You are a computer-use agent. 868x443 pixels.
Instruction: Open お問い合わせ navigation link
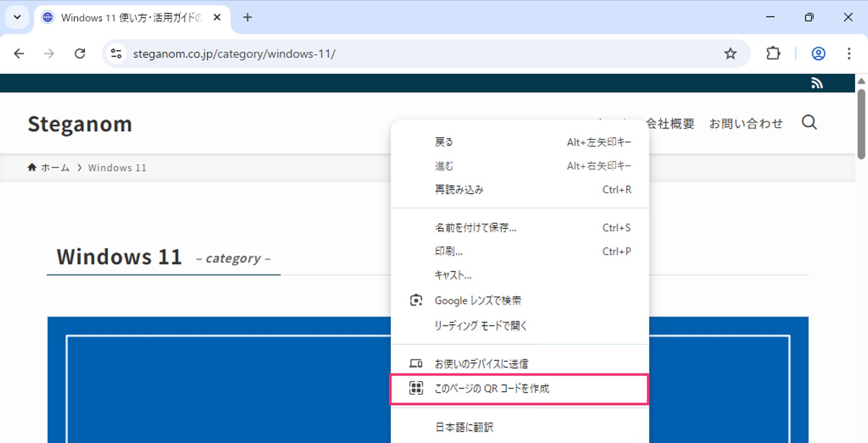746,123
